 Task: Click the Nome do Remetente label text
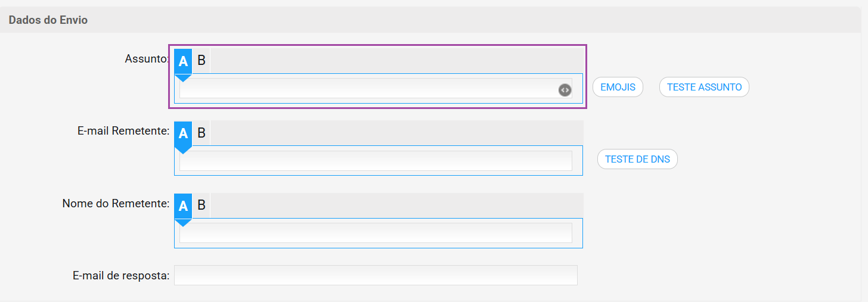click(116, 204)
